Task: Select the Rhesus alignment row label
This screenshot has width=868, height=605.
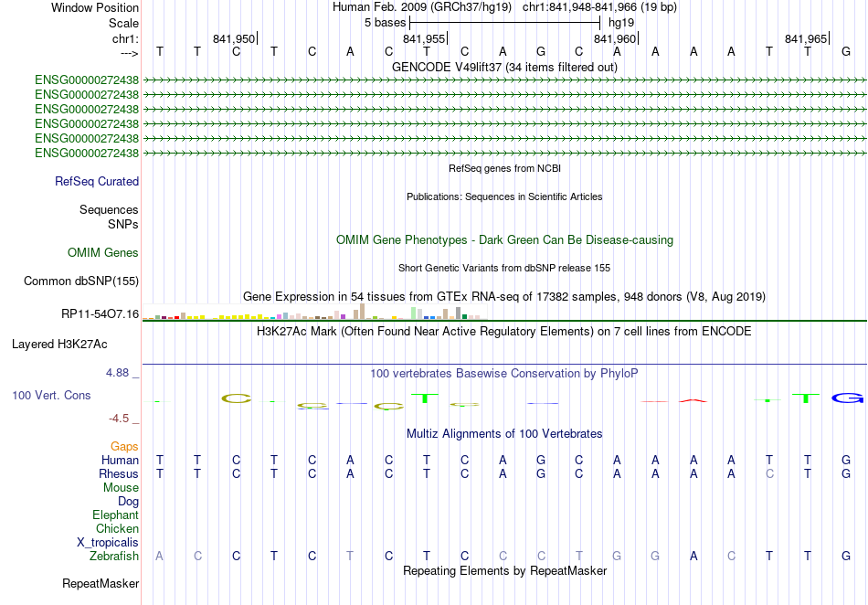Action: click(119, 473)
